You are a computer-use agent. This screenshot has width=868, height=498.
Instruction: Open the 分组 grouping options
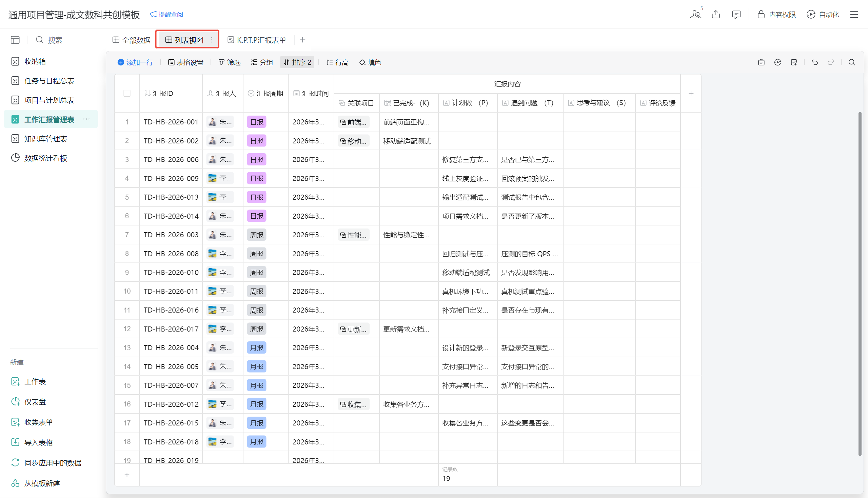click(262, 62)
